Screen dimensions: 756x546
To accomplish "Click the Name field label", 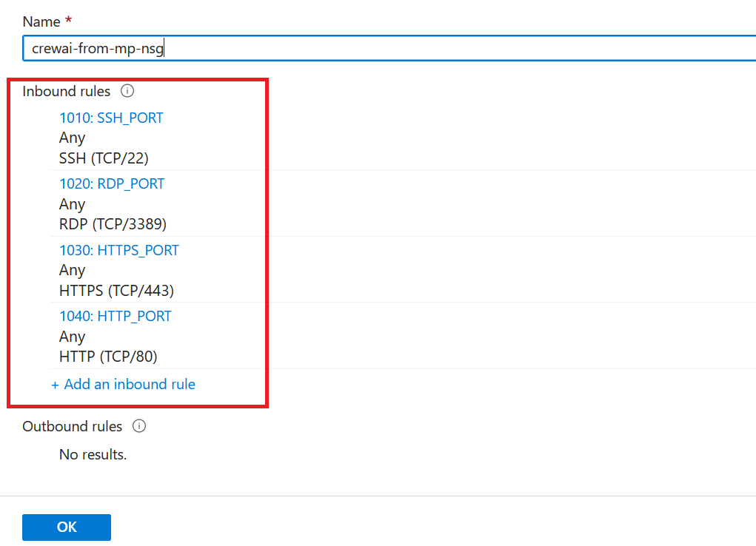I will point(41,21).
